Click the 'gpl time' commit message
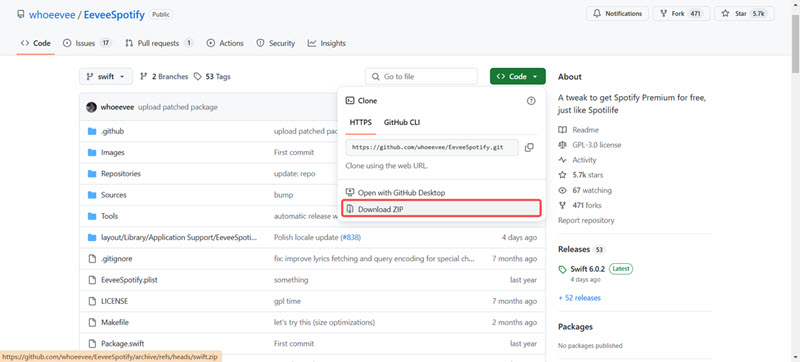 point(287,301)
